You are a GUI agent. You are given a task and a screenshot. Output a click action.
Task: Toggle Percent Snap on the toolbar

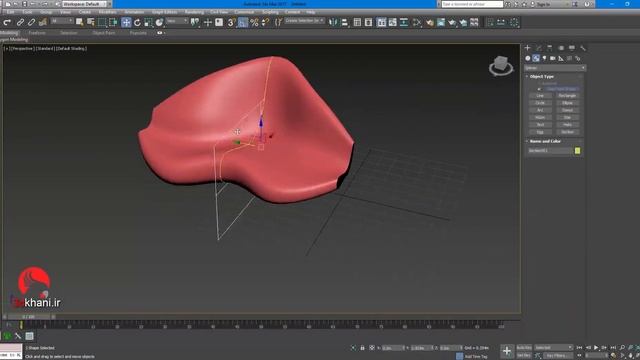(254, 22)
